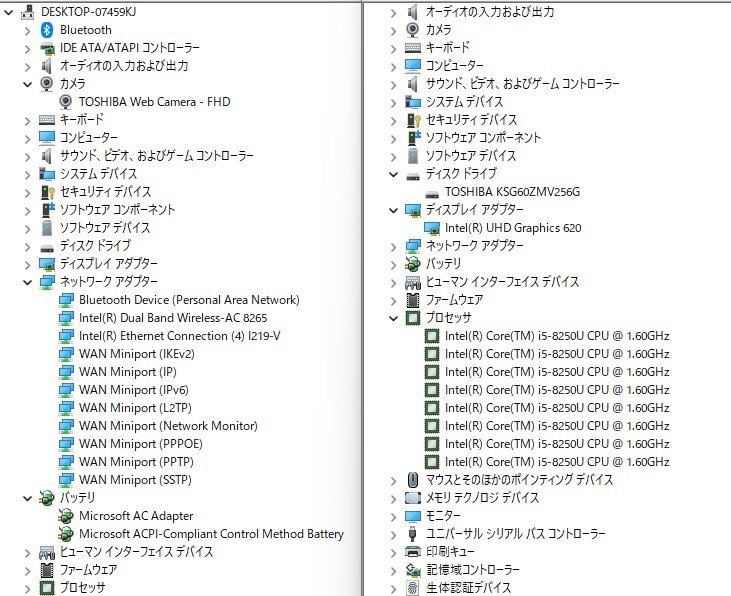This screenshot has width=731, height=596.
Task: Select the "モニター" category label
Action: click(x=443, y=516)
